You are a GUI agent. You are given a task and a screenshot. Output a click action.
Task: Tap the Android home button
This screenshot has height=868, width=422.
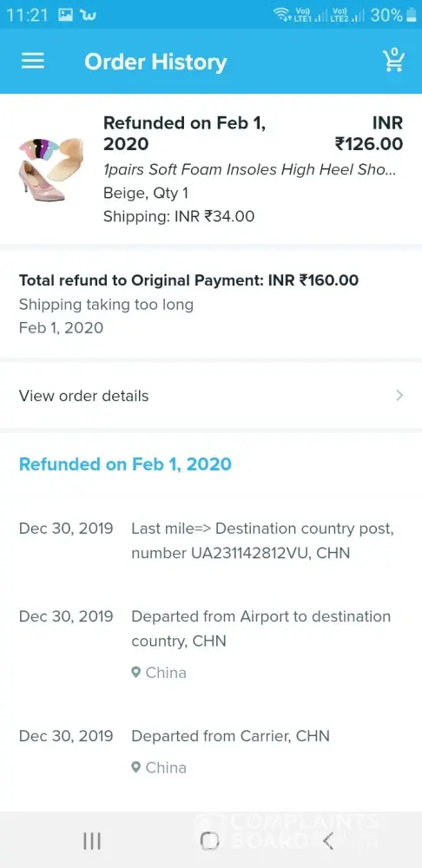(210, 841)
